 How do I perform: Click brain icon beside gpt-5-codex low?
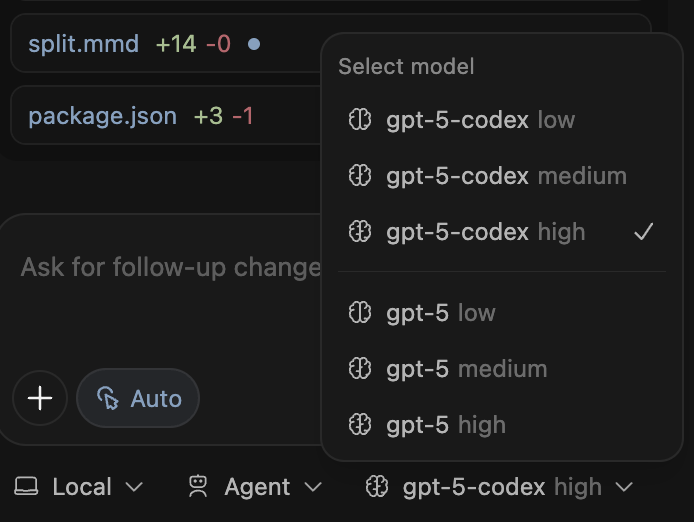pos(359,120)
